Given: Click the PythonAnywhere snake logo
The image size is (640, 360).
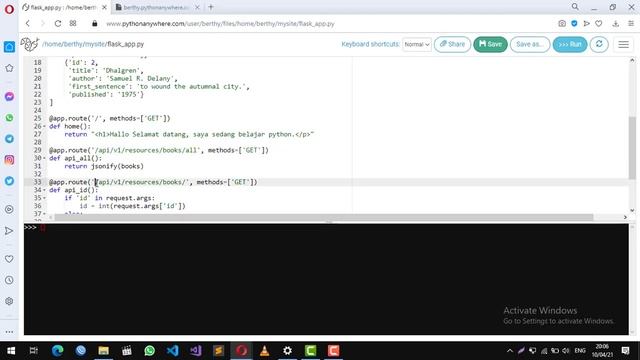Looking at the screenshot, I should 30,44.
